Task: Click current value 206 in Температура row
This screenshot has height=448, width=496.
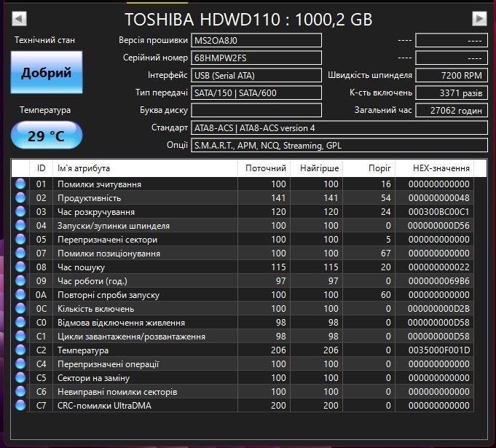Action: (278, 350)
